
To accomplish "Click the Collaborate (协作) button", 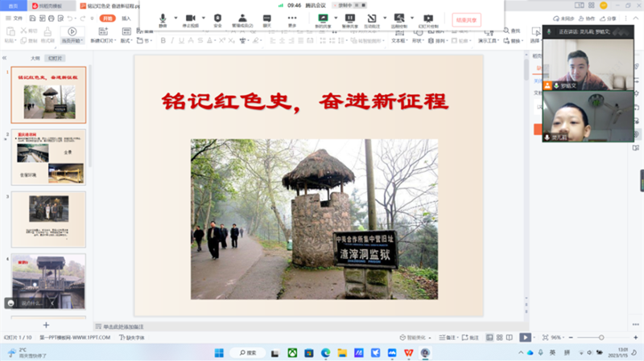I will coord(587,18).
